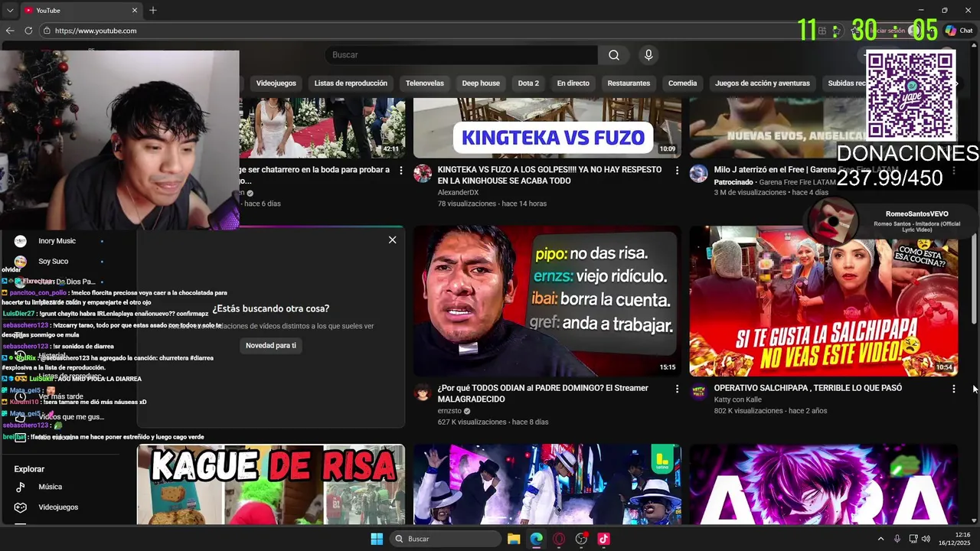This screenshot has width=980, height=551.
Task: Open 'OPERATIVO SALCHIPAPA, TERRIBLE LO QUE PASÓ' title
Action: click(x=808, y=388)
